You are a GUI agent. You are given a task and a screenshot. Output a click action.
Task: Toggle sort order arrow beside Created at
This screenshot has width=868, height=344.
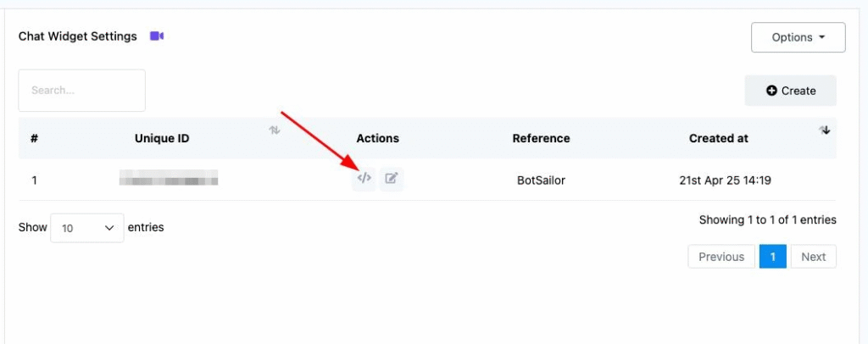pos(825,130)
